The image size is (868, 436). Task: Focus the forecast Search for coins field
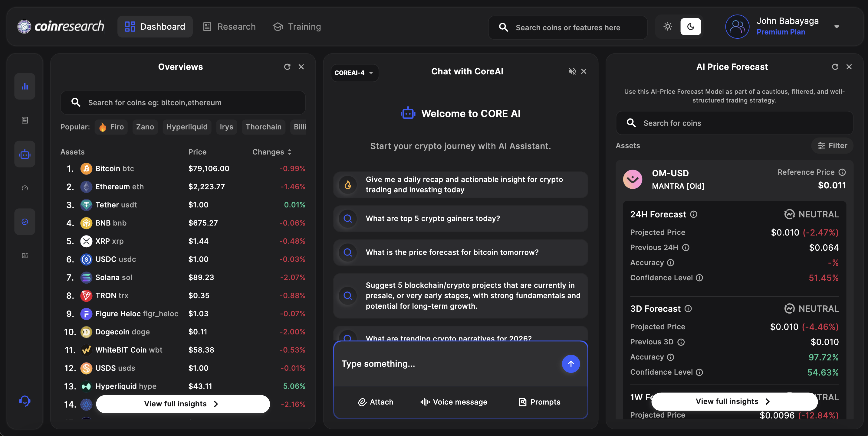point(734,123)
